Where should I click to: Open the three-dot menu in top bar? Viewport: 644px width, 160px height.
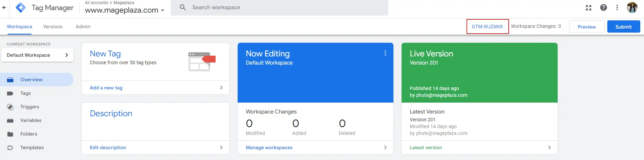[x=617, y=7]
